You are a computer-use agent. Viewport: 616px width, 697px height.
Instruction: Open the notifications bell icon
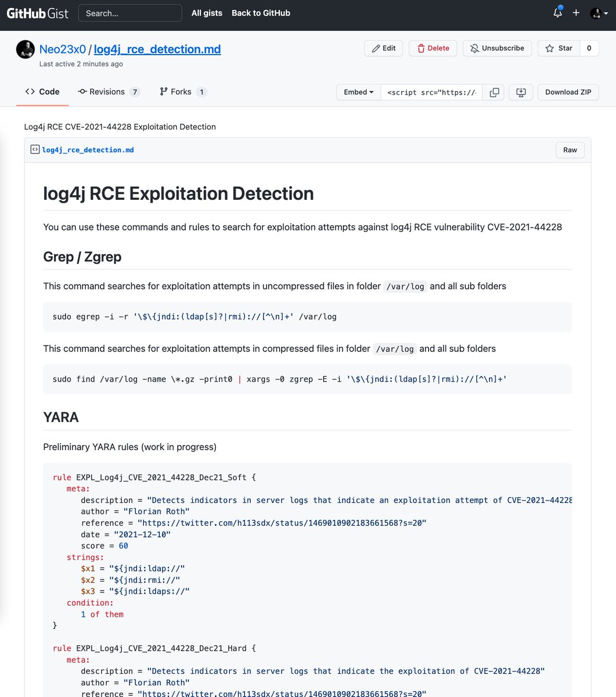(557, 13)
